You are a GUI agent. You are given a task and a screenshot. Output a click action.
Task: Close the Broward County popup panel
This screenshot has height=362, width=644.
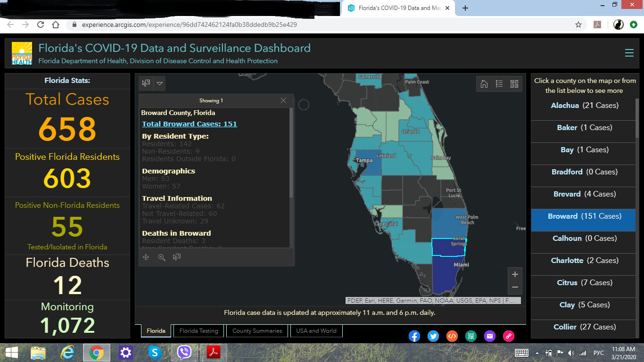point(283,100)
